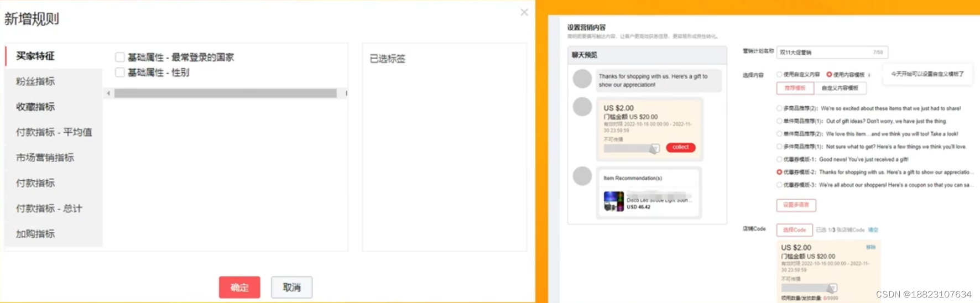Click the info icon beside 使用内容模板
The height and width of the screenshot is (303, 980).
pos(869,75)
